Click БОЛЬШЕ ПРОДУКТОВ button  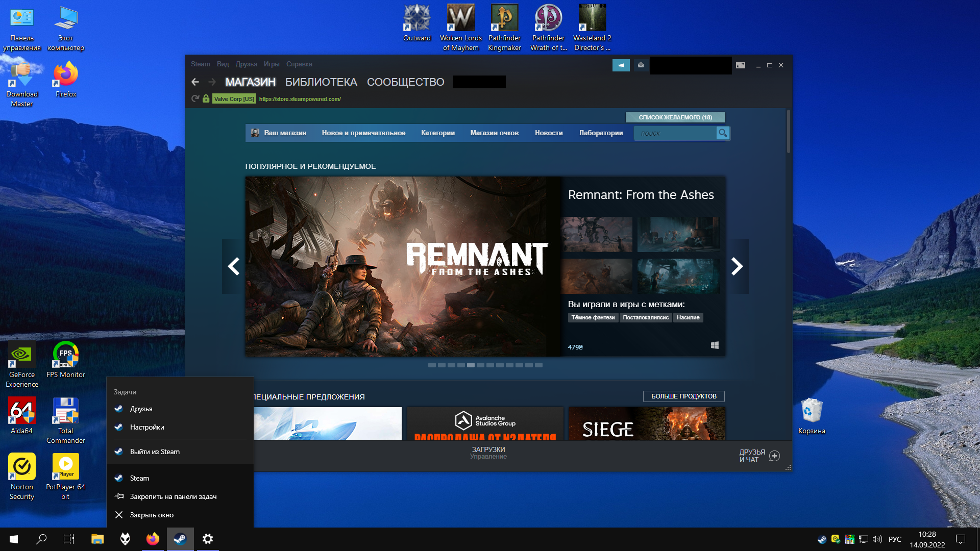(x=684, y=396)
